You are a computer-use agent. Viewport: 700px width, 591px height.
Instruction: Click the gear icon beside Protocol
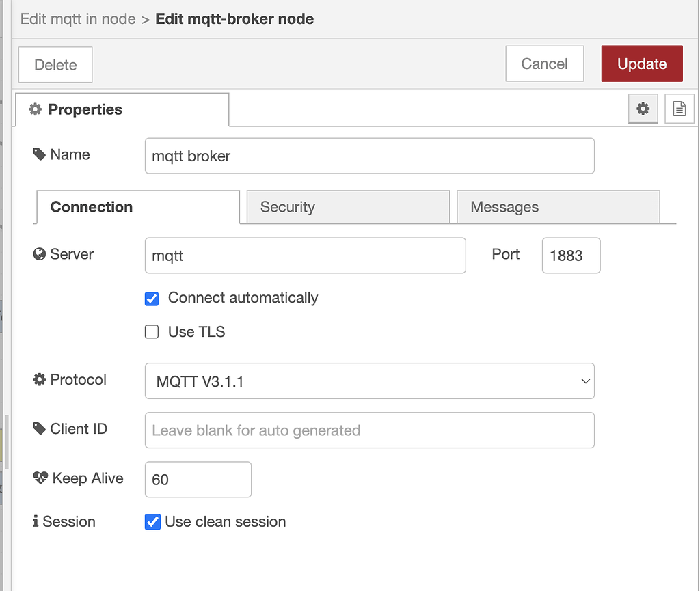[x=39, y=379]
